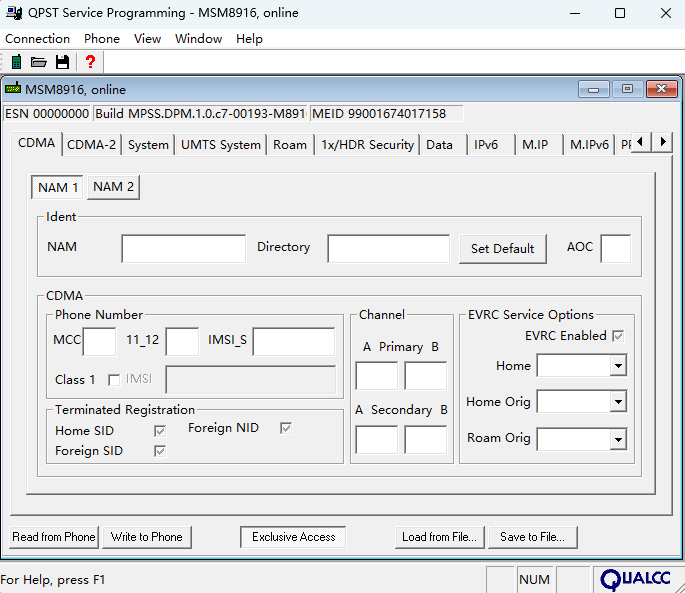Click the IMSI_S input field

(294, 342)
